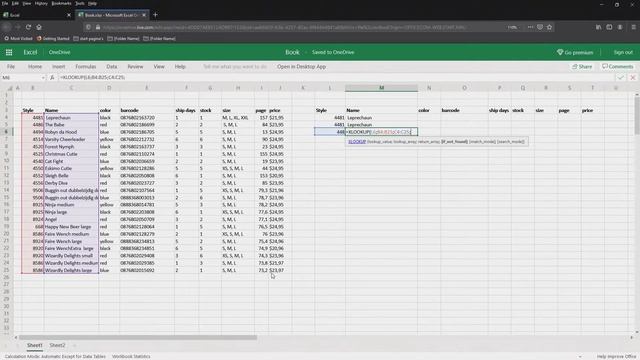640x360 pixels.
Task: Click the Tell me what you want to do box
Action: click(x=235, y=67)
